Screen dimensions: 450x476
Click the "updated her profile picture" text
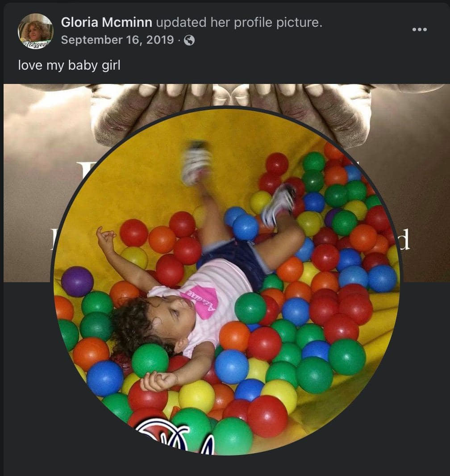[239, 22]
